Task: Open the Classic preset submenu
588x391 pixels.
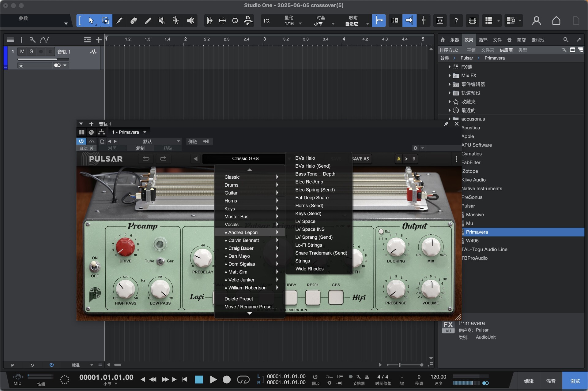Action: (x=250, y=177)
